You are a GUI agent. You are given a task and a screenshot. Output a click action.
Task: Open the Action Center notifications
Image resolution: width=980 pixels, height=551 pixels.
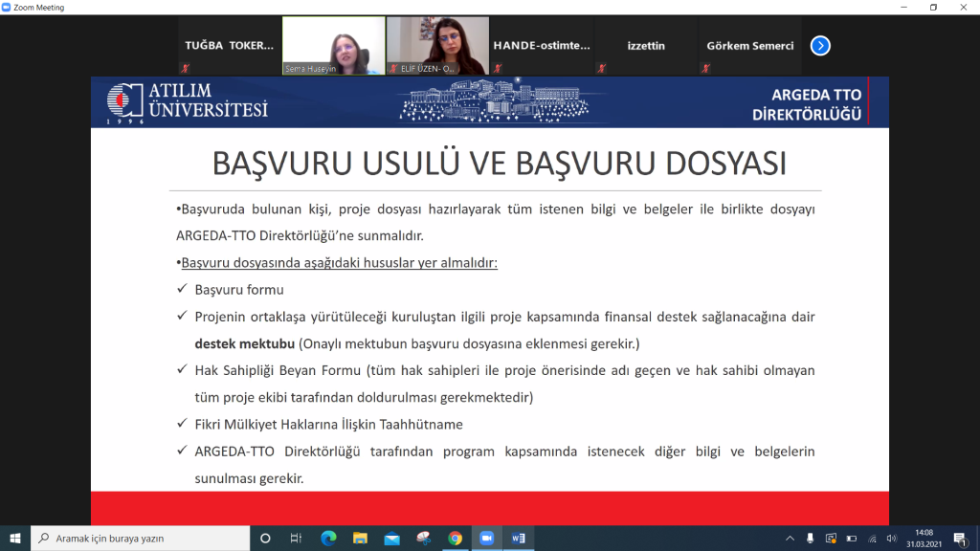tap(959, 539)
